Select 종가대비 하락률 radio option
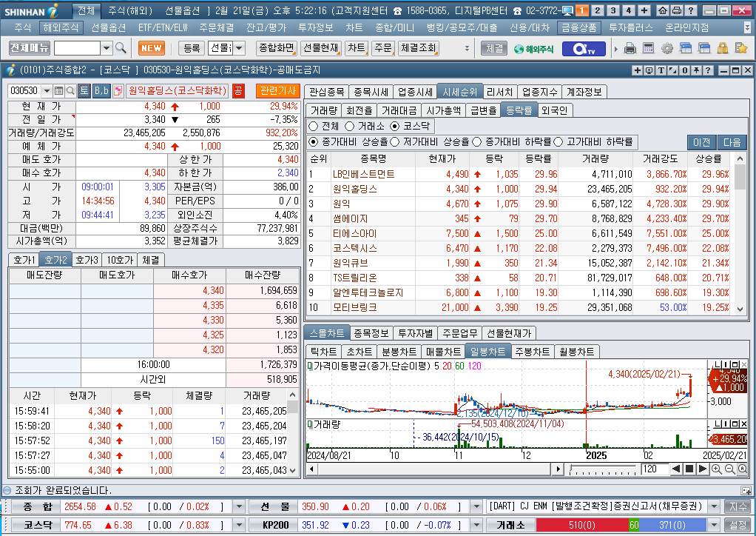Viewport: 756px width, 536px height. [477, 142]
